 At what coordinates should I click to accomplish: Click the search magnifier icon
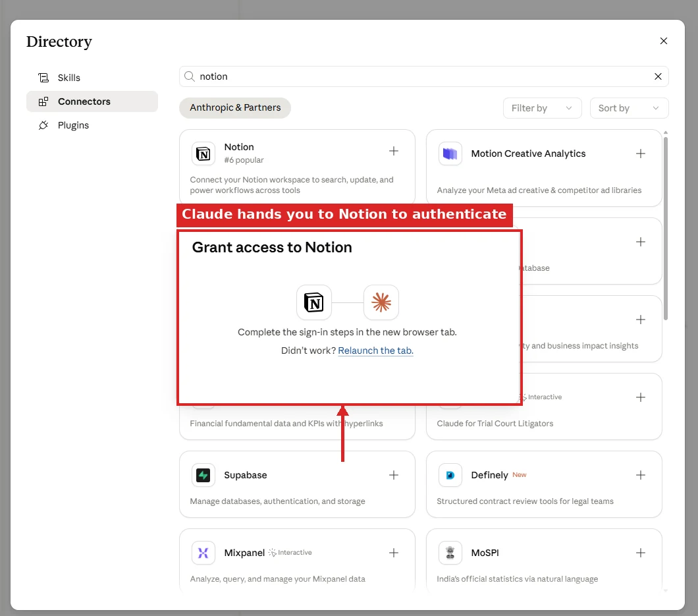pyautogui.click(x=190, y=76)
